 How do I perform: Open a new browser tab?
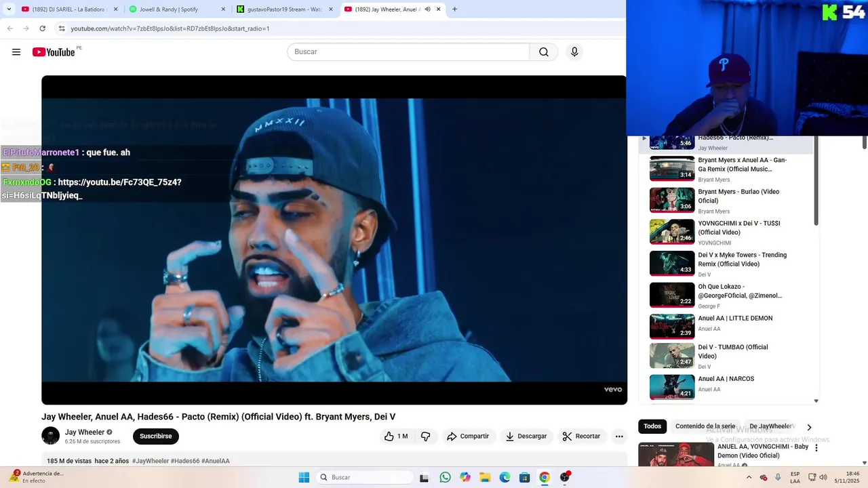[x=454, y=9]
